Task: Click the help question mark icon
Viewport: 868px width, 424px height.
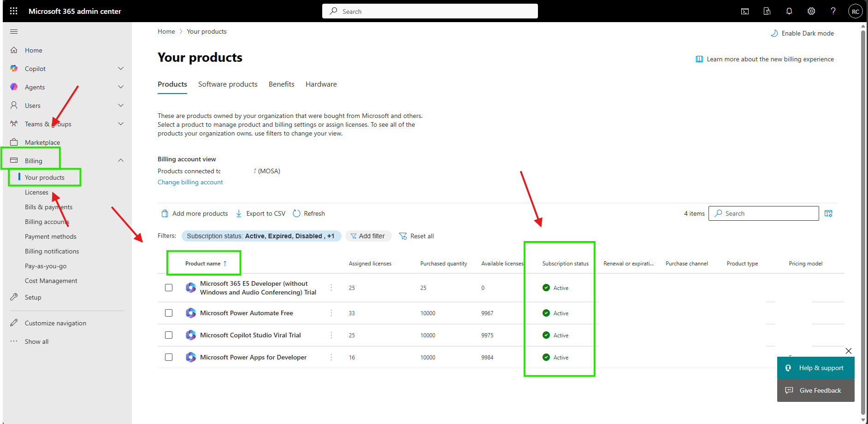Action: (x=833, y=11)
